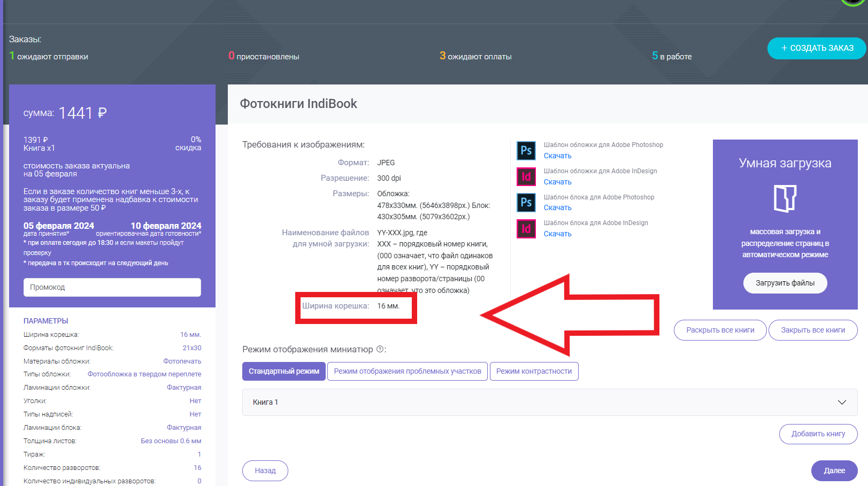
Task: Click Создать заказ button
Action: (817, 48)
